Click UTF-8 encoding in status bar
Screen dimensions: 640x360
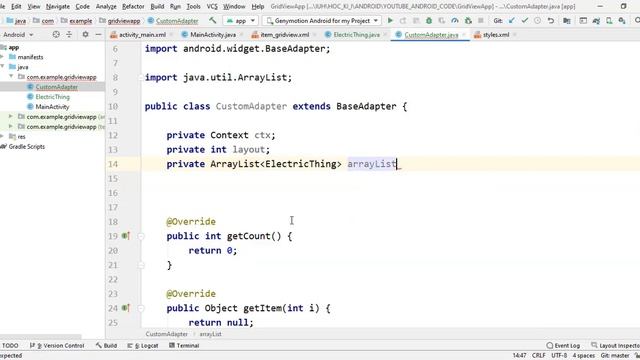(x=559, y=356)
